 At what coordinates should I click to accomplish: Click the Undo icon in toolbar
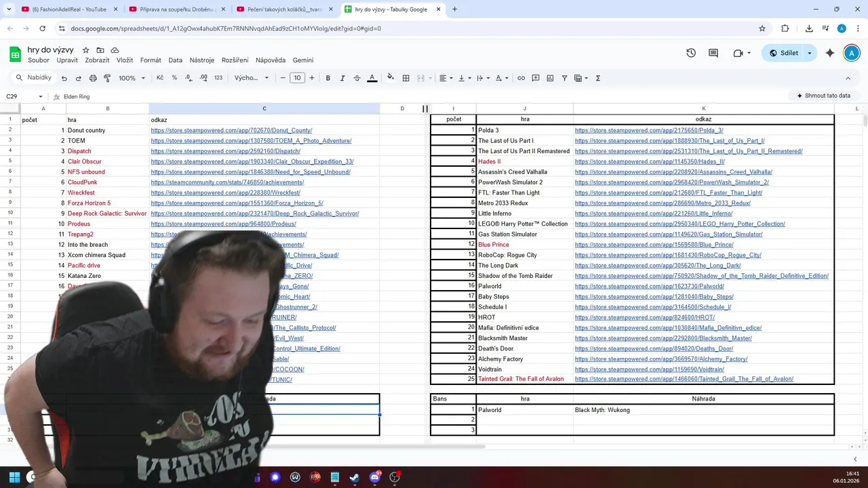[x=64, y=78]
